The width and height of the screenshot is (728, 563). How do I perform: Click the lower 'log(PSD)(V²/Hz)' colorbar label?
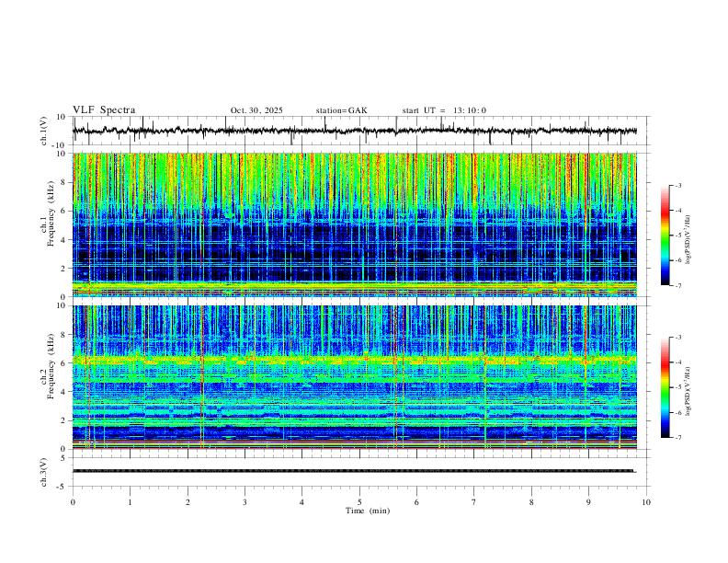pyautogui.click(x=688, y=391)
